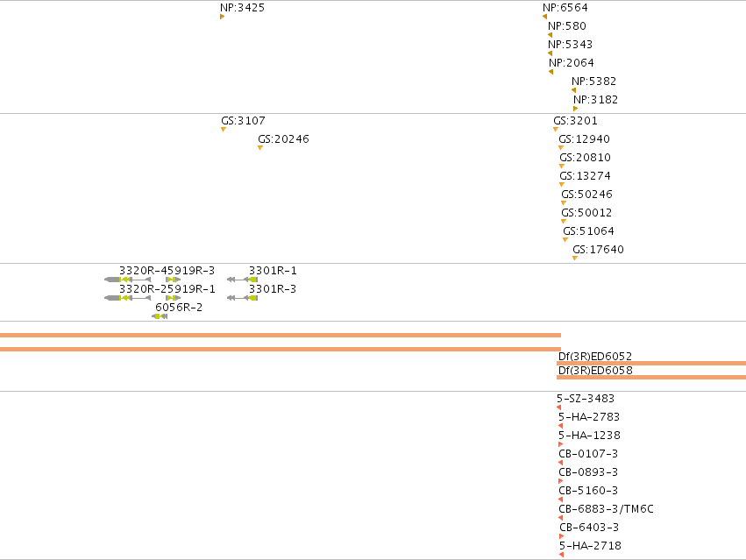
Task: Open the CB-6883-3/TM6C feature
Action: click(606, 509)
